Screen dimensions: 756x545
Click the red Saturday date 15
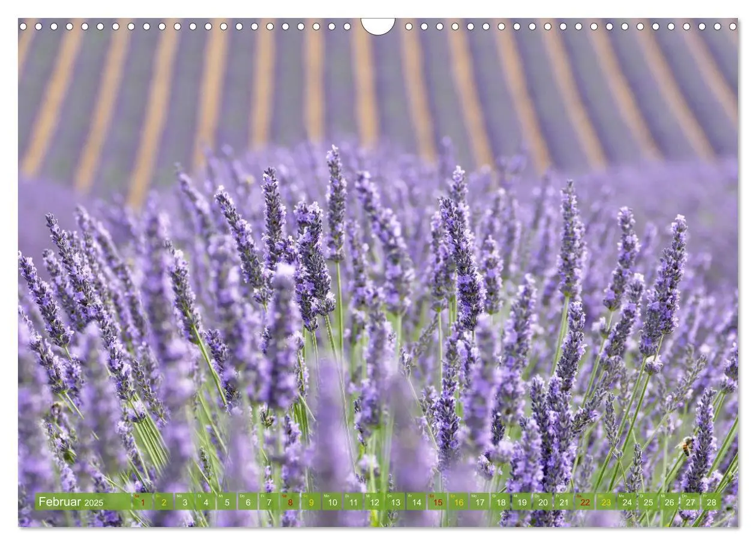(437, 502)
